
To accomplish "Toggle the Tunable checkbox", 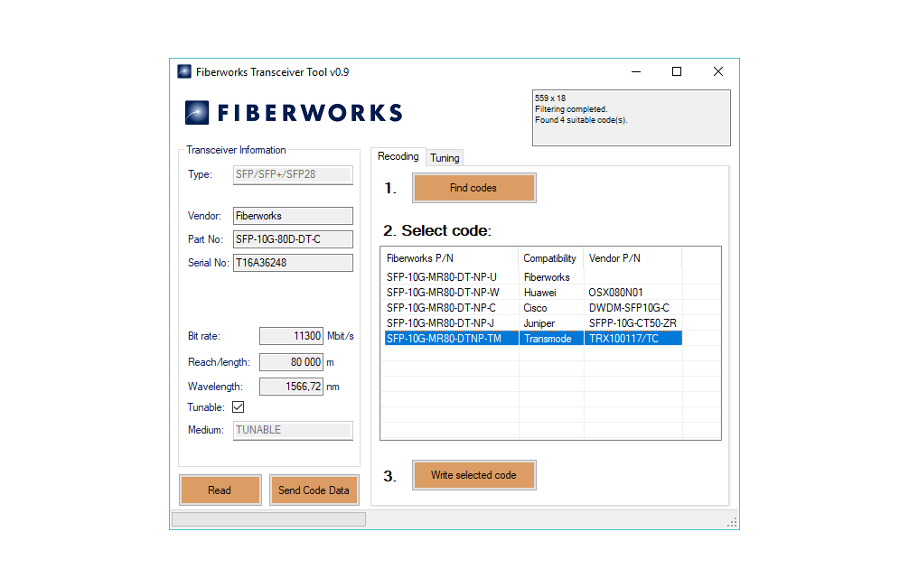I will [238, 407].
